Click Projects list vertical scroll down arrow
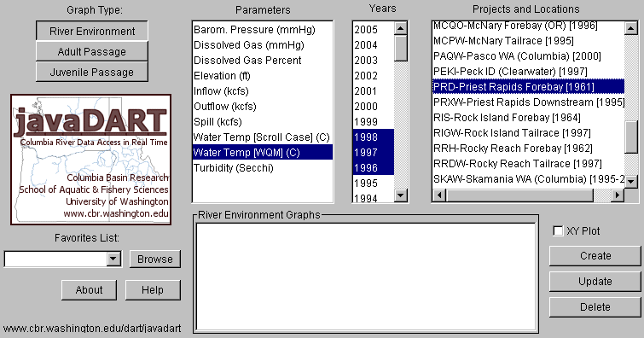This screenshot has width=644, height=338. [x=631, y=181]
